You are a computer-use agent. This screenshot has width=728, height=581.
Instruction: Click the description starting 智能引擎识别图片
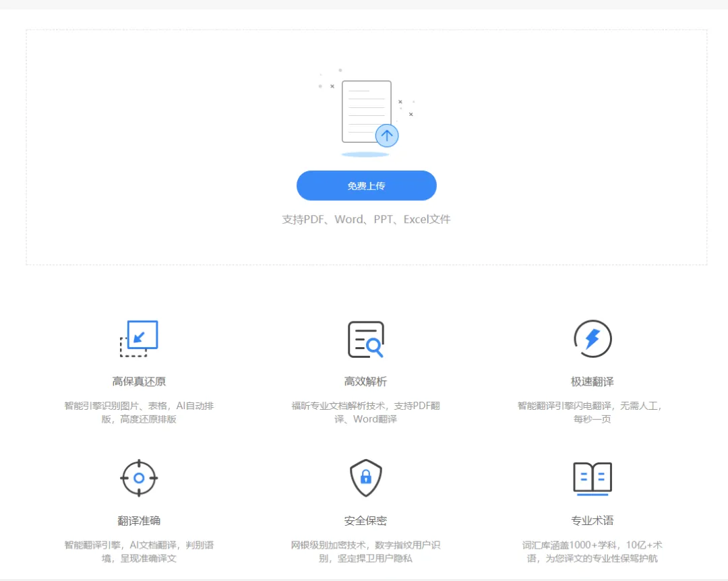point(139,412)
